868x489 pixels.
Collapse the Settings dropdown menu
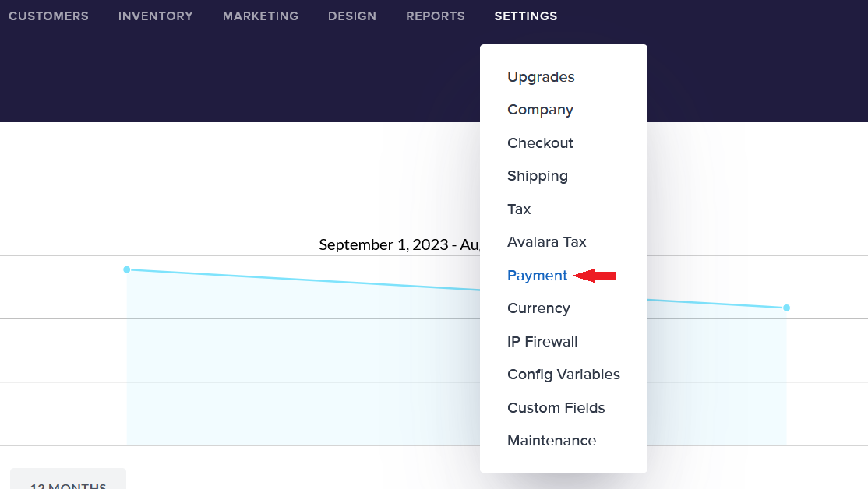pyautogui.click(x=526, y=16)
